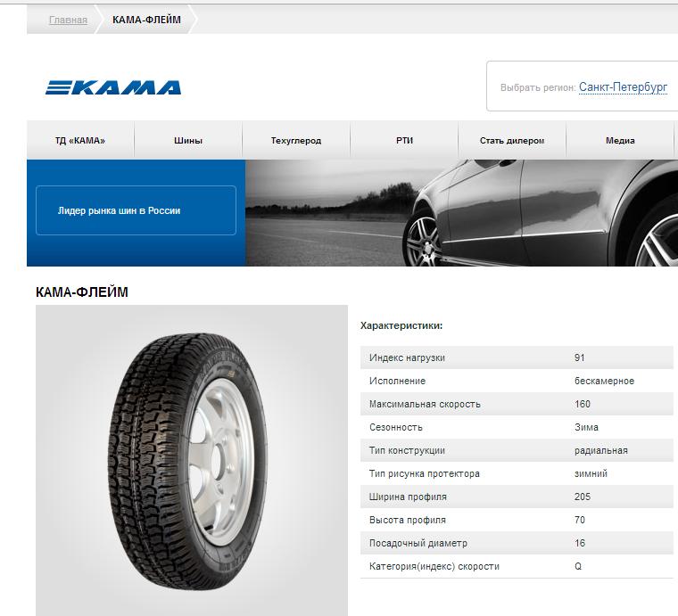Open the ТД «КАМА» menu

(80, 140)
